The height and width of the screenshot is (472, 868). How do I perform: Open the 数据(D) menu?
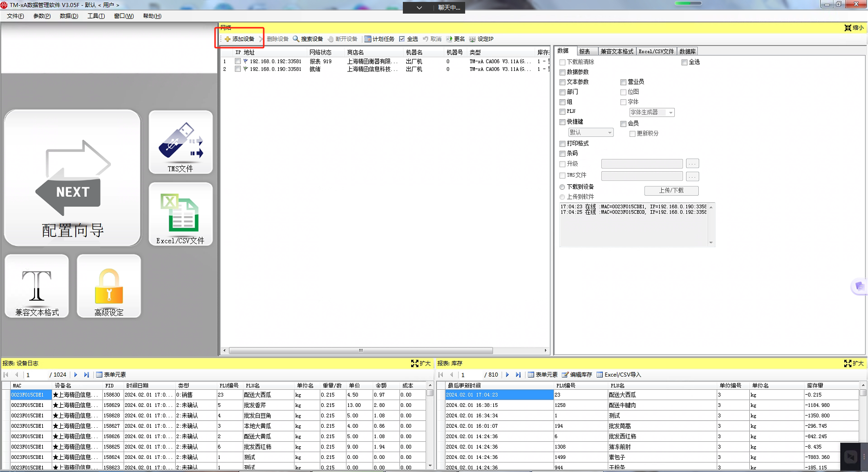point(69,16)
